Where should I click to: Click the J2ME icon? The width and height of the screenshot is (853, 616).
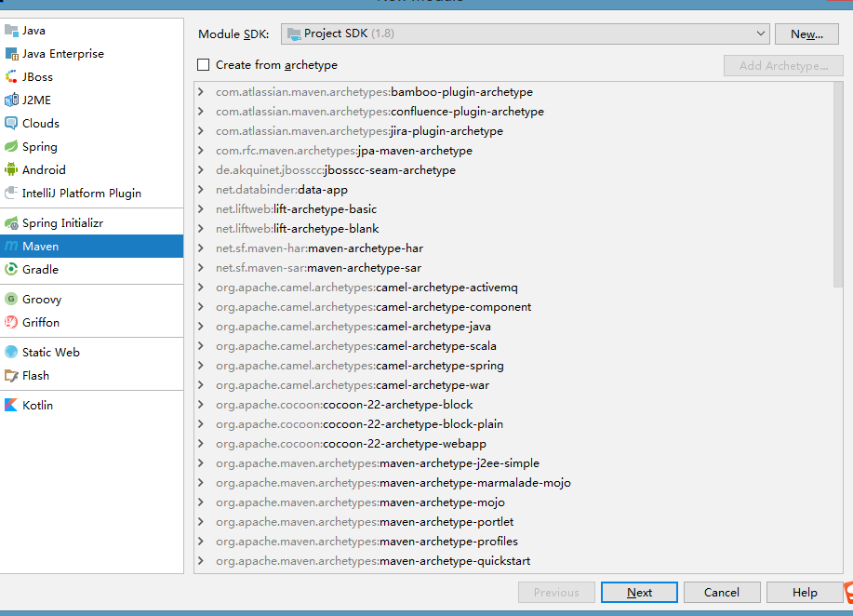tap(11, 100)
